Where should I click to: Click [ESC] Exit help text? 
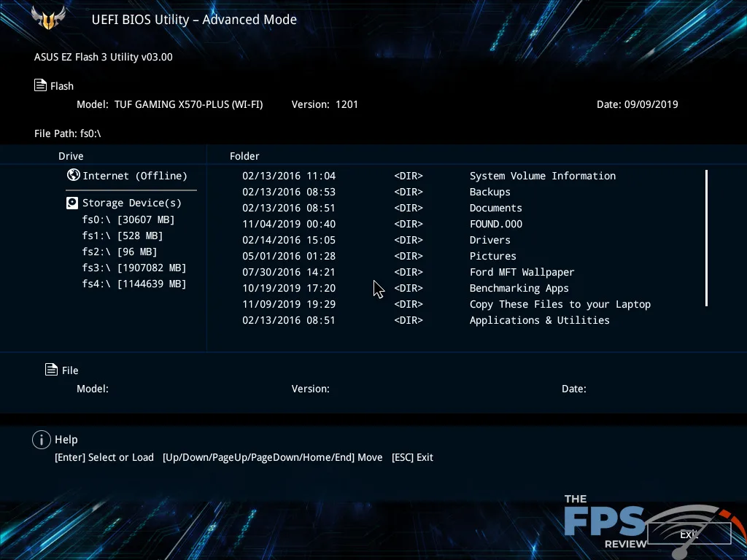click(x=412, y=457)
